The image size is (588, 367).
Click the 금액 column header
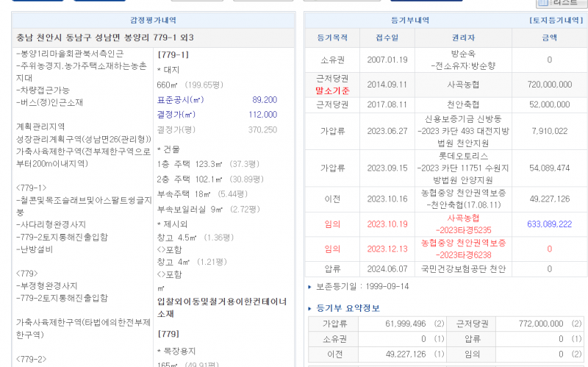coord(549,38)
